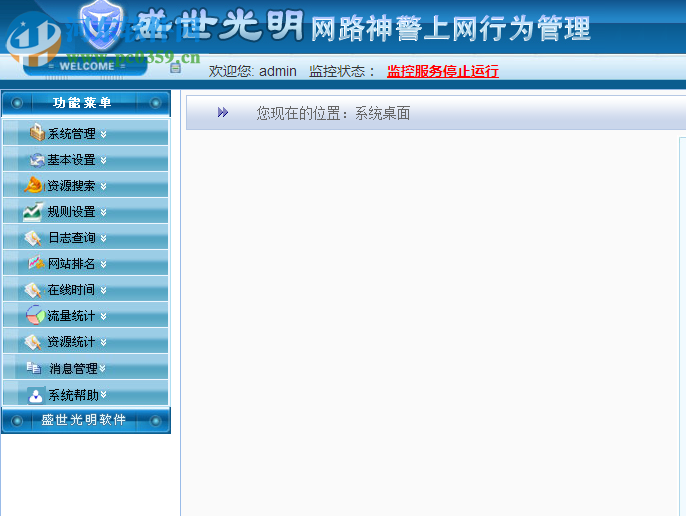
Task: Open the 资源统计 menu
Action: point(85,340)
